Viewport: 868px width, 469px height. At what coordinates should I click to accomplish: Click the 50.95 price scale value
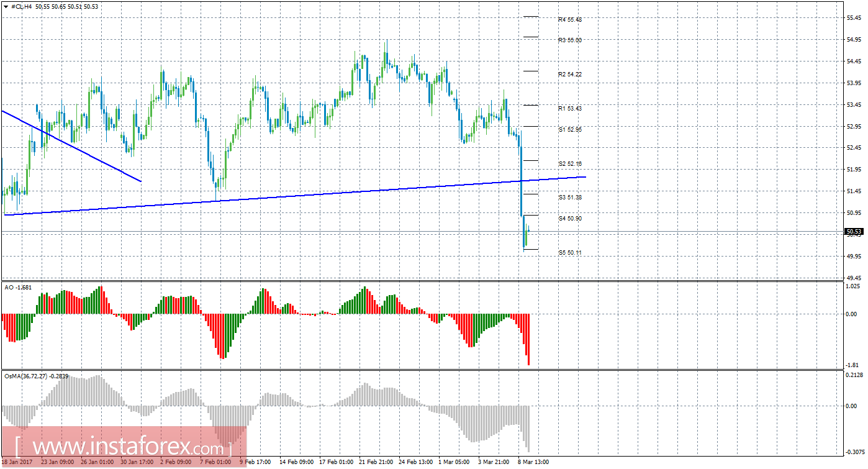(854, 213)
